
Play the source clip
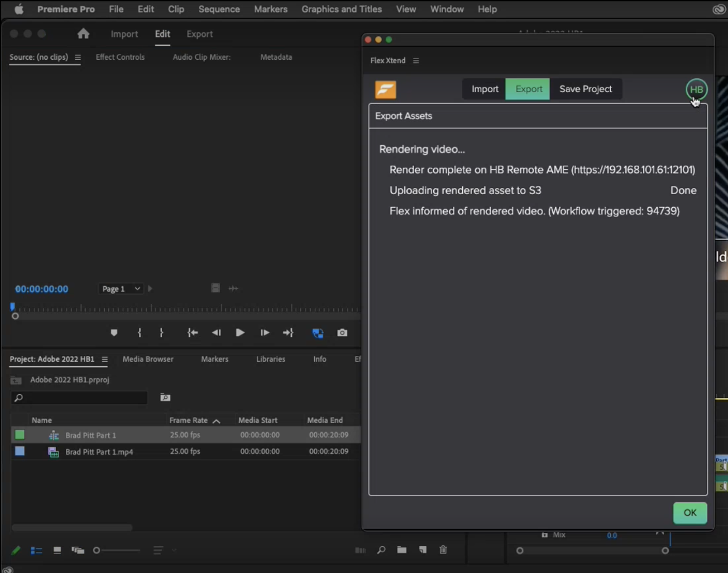(240, 333)
